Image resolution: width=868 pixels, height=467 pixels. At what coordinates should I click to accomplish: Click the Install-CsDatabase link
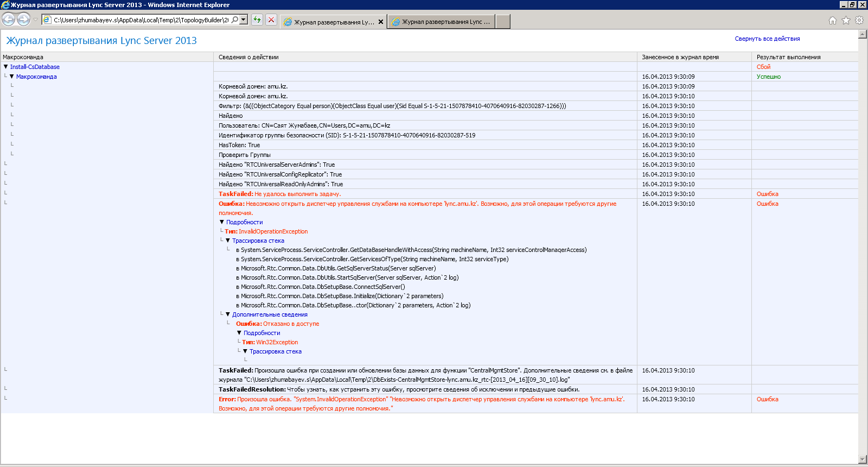tap(35, 67)
